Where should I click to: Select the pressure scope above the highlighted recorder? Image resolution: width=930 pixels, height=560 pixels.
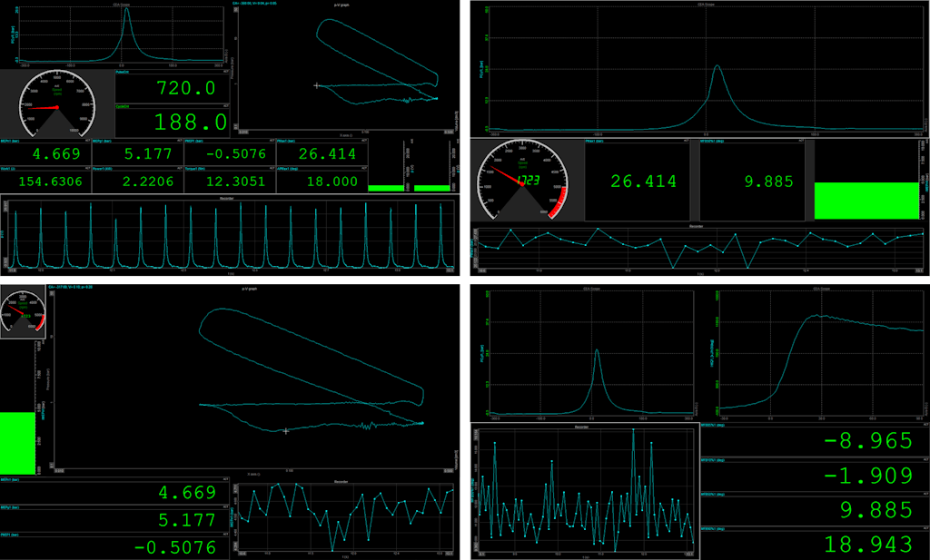point(586,354)
